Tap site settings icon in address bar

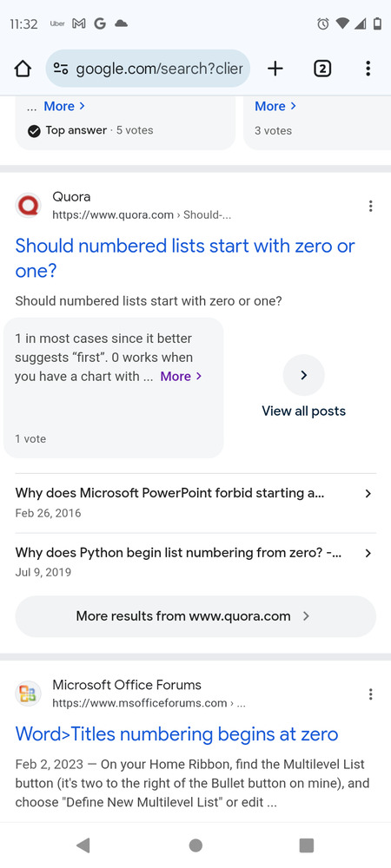(x=60, y=69)
